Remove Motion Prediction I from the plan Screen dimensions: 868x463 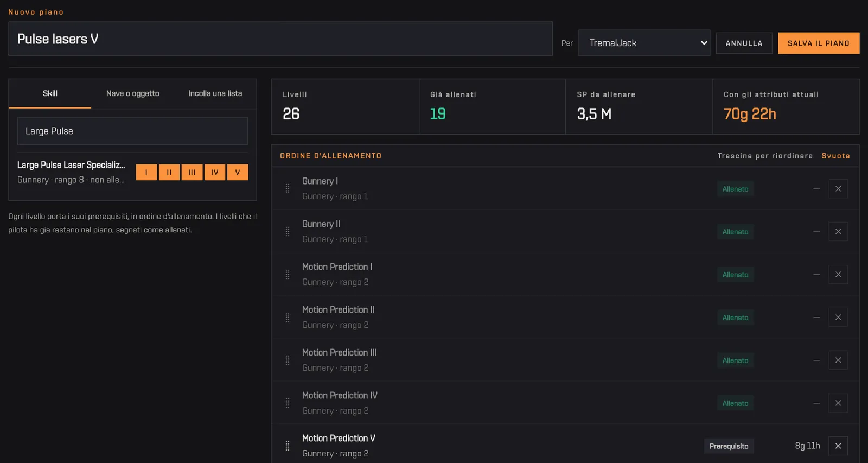pyautogui.click(x=838, y=275)
